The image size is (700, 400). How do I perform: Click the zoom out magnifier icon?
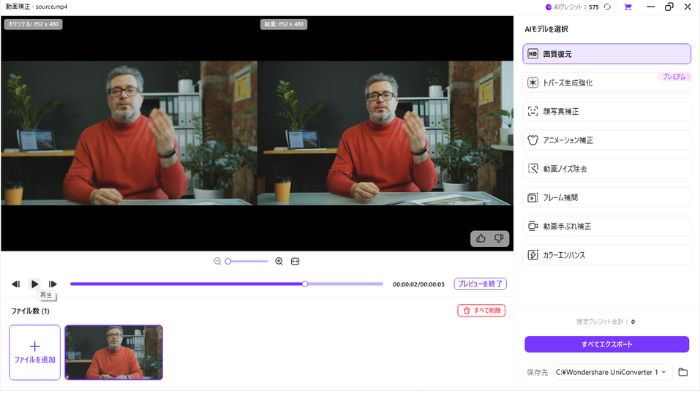(217, 261)
